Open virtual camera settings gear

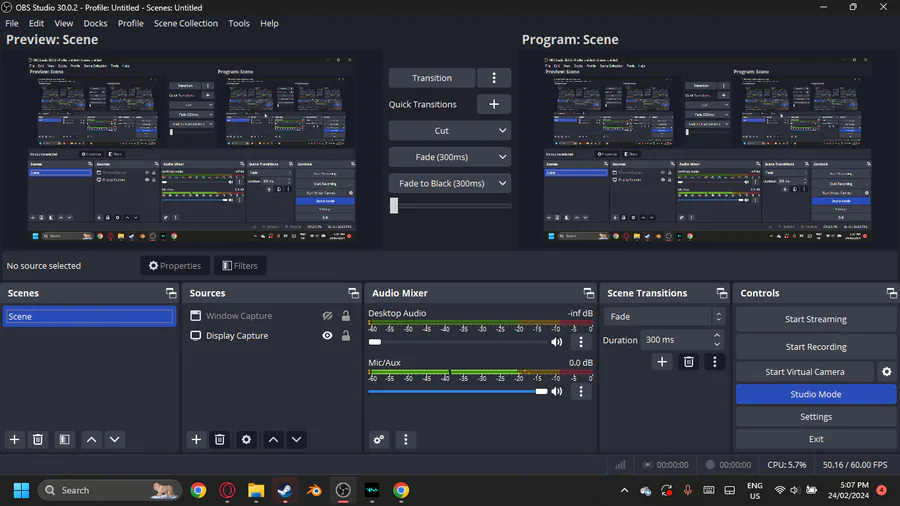pyautogui.click(x=887, y=372)
